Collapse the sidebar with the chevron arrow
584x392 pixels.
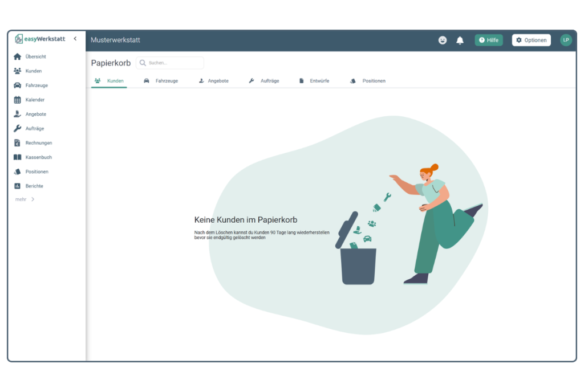(x=75, y=39)
